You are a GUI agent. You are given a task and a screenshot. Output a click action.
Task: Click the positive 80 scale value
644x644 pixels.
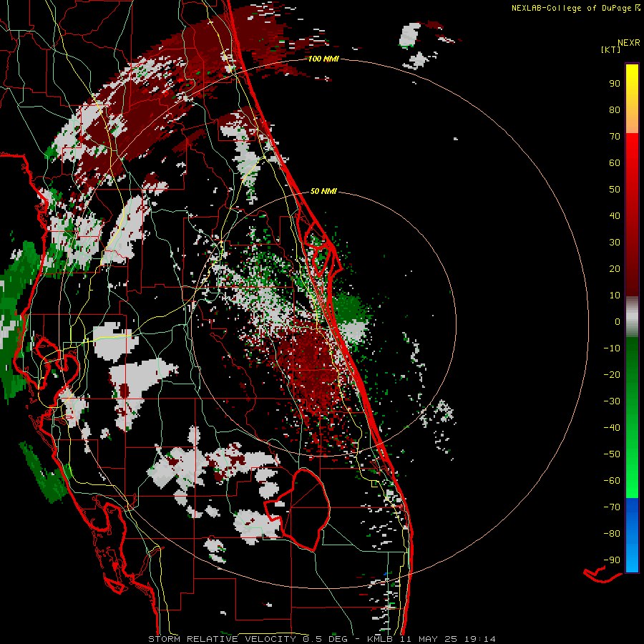pos(615,109)
